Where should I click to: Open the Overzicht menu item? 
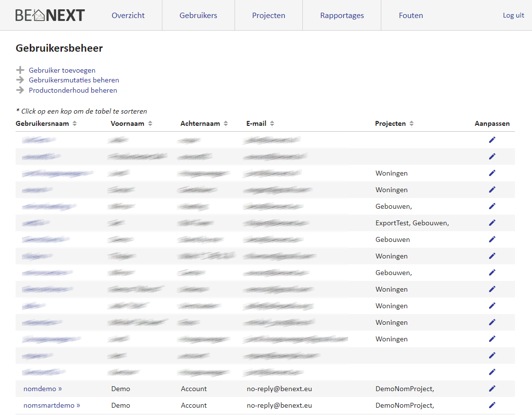(128, 15)
